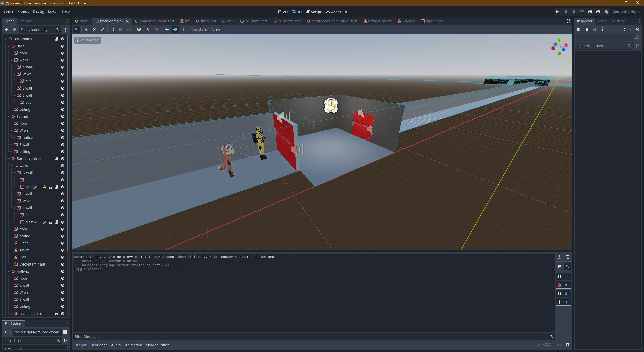The image size is (644, 352).
Task: Toggle Output search filter magnifier
Action: (567, 267)
